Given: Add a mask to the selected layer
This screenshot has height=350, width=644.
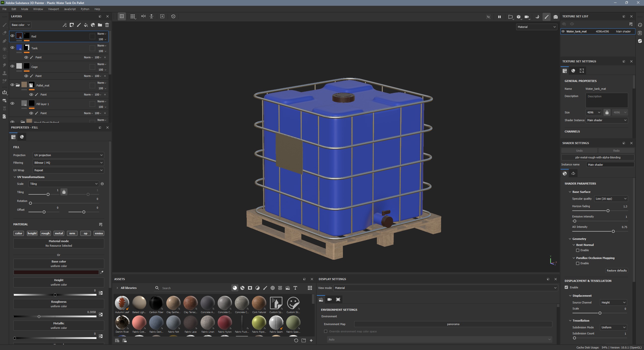Looking at the screenshot, I should pyautogui.click(x=72, y=25).
